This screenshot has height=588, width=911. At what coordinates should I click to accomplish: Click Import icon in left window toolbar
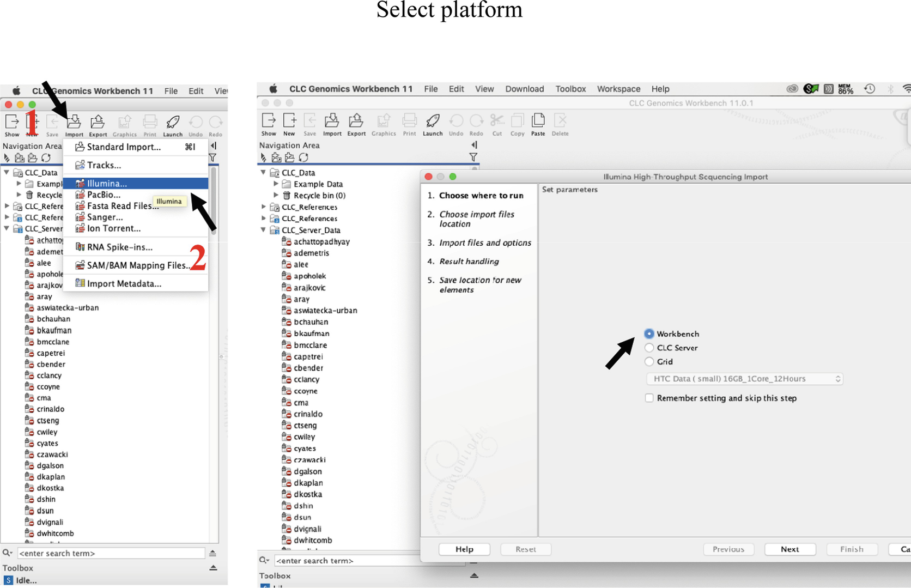click(x=74, y=122)
